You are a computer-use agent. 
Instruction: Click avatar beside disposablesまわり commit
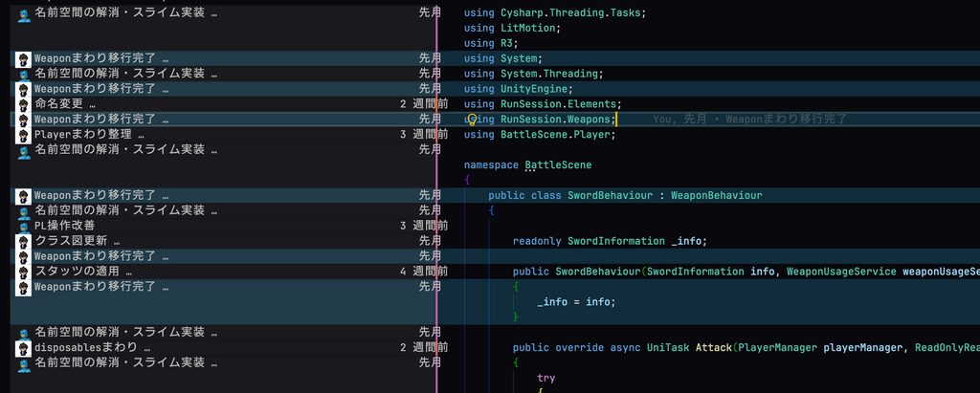point(24,347)
